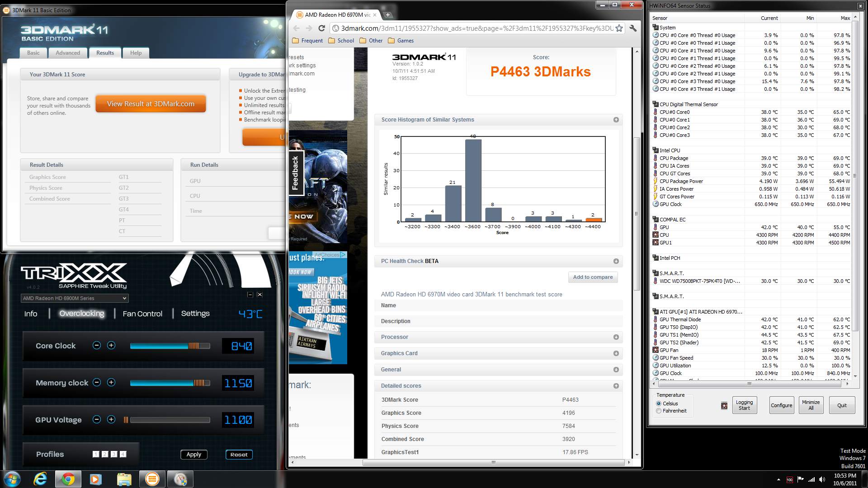
Task: Switch to Chrome in the taskbar
Action: 68,479
